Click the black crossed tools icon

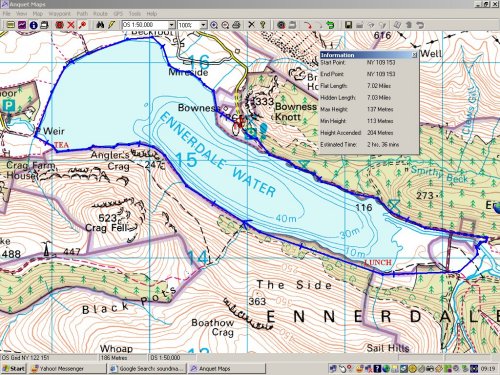[251, 25]
